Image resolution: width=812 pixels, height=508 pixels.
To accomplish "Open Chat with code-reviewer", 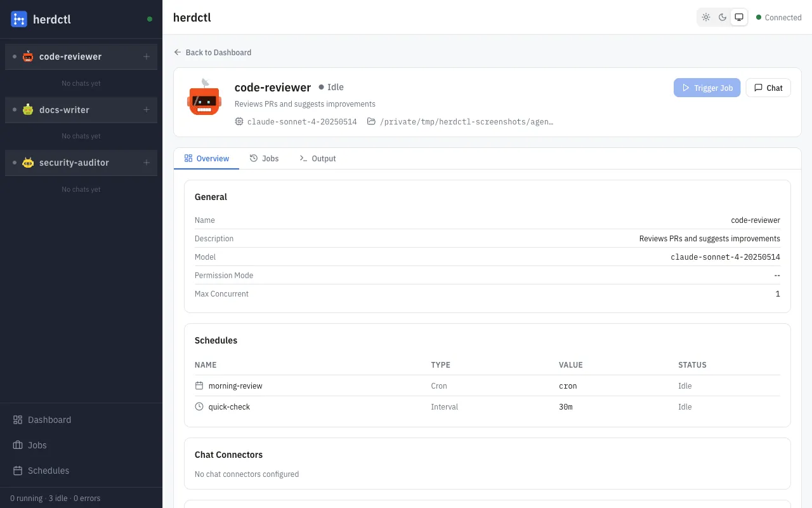I will [768, 88].
